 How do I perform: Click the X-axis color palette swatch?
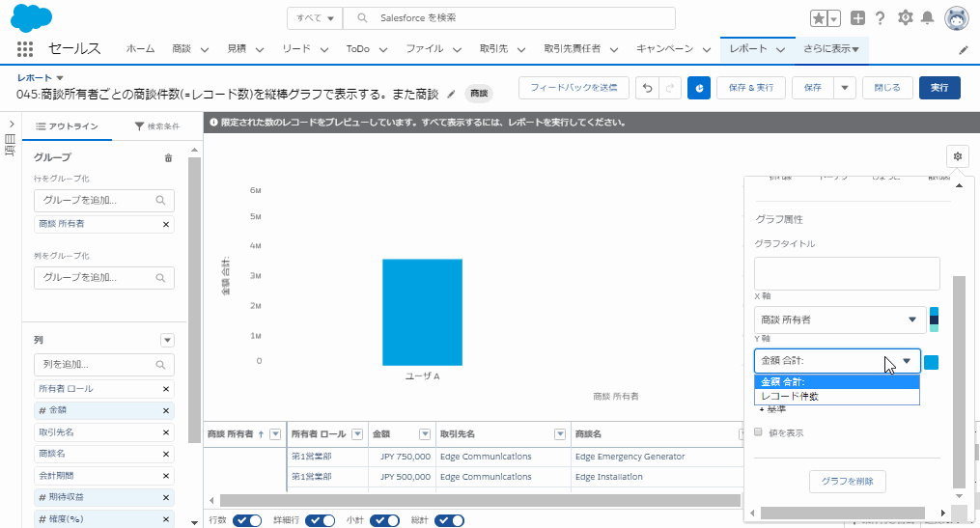coord(934,320)
